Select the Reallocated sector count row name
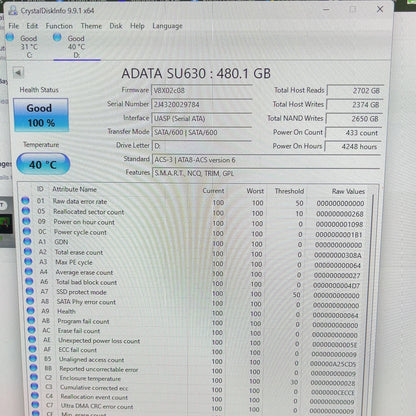Viewport: 416px width, 416px height. click(x=89, y=212)
